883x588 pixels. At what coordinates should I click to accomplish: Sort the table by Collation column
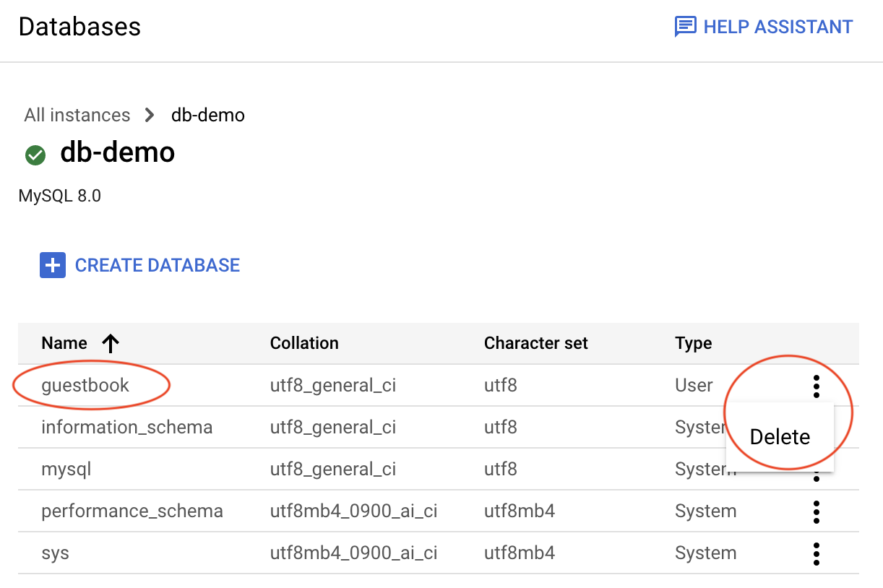(304, 343)
